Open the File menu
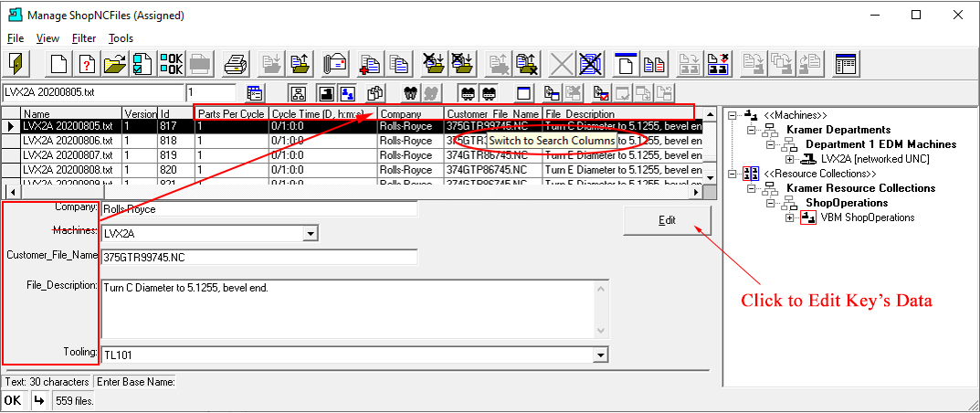This screenshot has height=413, width=980. tap(15, 38)
